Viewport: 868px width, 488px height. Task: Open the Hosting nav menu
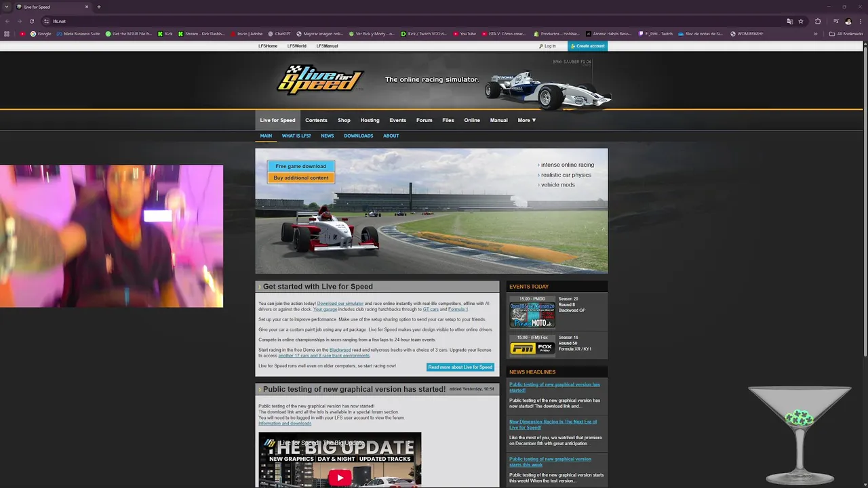[370, 120]
